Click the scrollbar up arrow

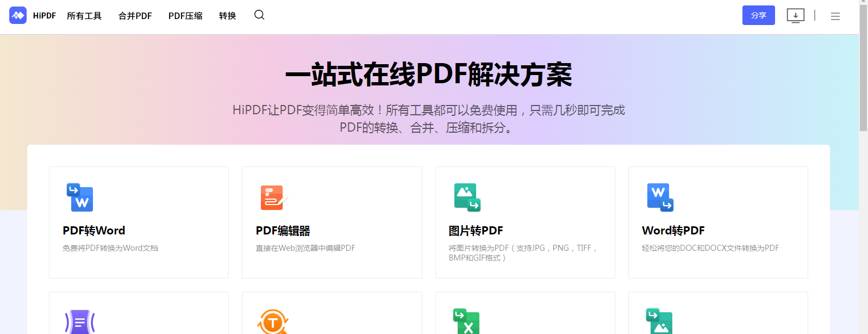pos(863,2)
